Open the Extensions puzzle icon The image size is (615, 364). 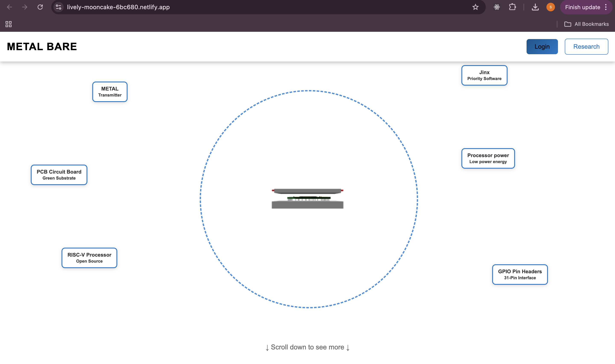(x=512, y=7)
